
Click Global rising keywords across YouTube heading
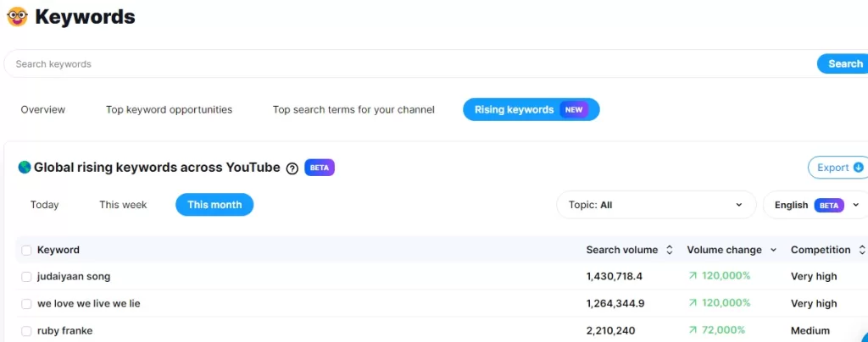(157, 168)
